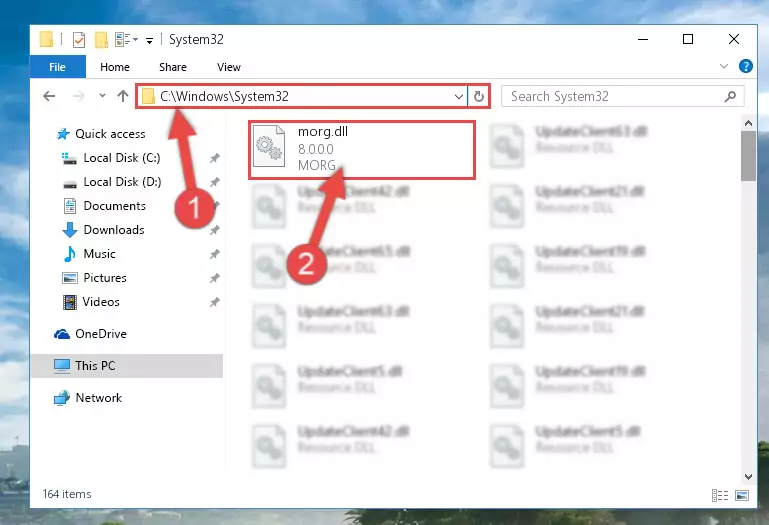Maximize the System32 window
769x525 pixels.
(x=688, y=39)
